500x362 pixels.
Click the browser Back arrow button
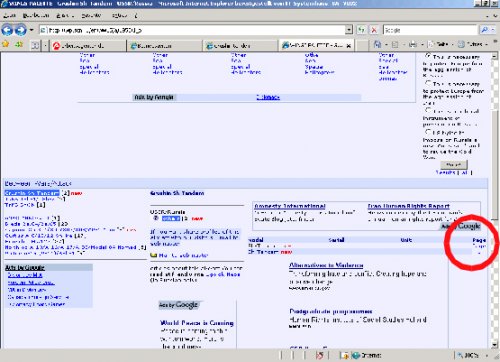[x=7, y=30]
